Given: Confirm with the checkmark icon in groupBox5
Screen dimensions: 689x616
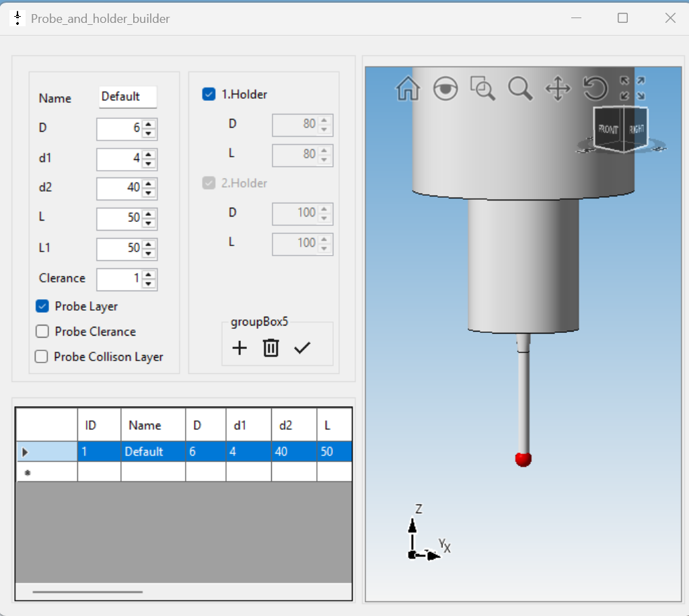Looking at the screenshot, I should tap(303, 348).
